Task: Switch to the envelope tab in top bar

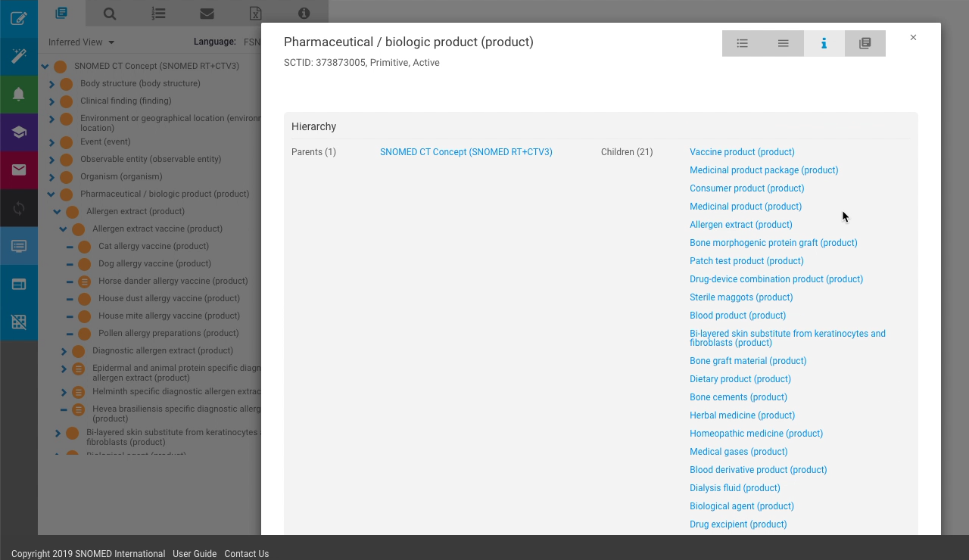Action: (x=207, y=13)
